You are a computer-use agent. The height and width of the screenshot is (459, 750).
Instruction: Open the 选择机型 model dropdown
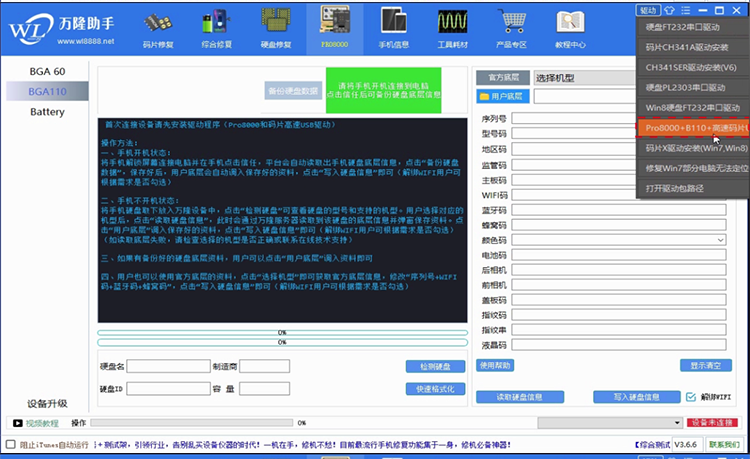[x=585, y=78]
